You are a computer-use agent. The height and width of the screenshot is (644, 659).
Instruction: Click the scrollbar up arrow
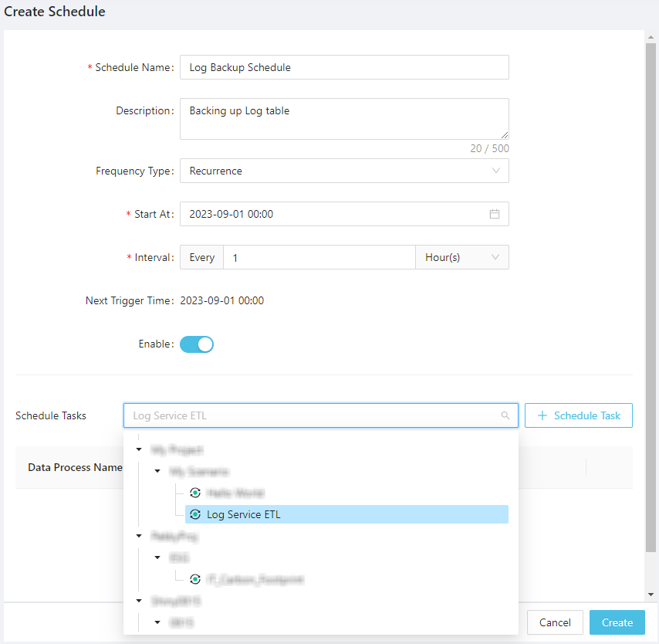651,36
